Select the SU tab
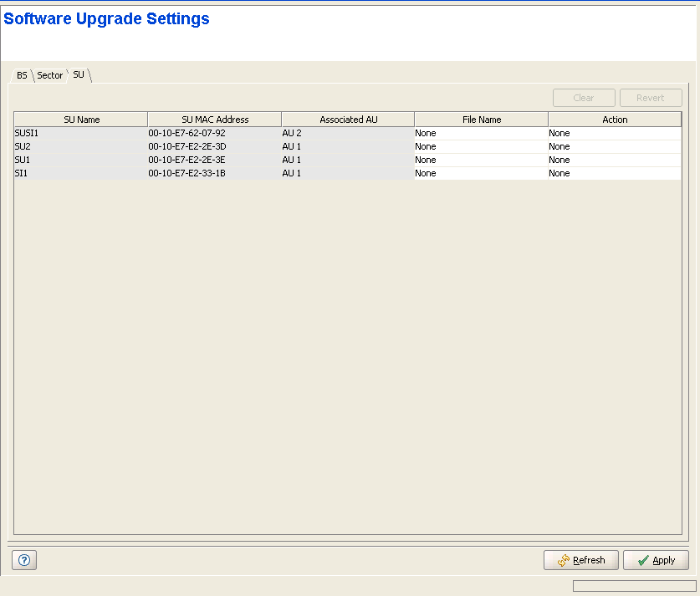The image size is (700, 596). [79, 75]
